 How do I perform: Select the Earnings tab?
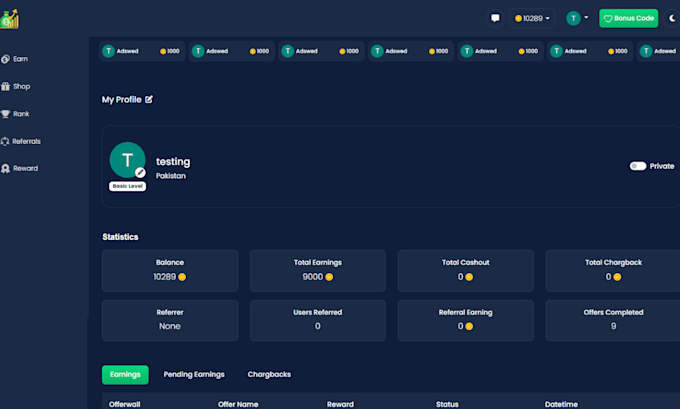pos(125,375)
